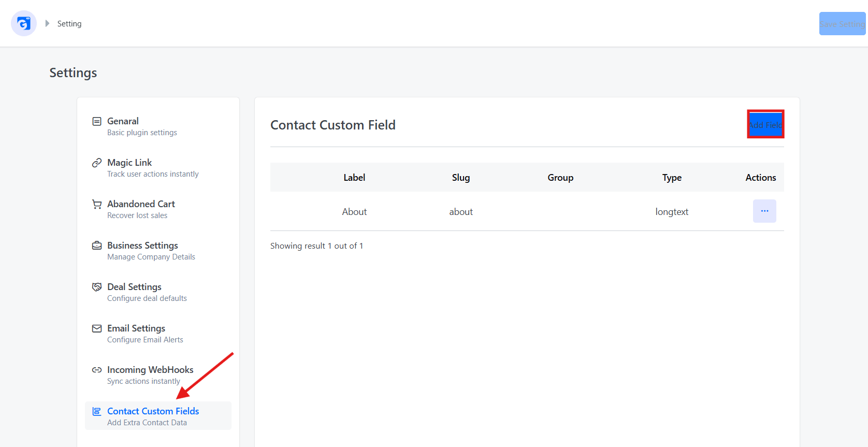This screenshot has height=447, width=868.
Task: Click the Deal Settings handshake icon
Action: [x=97, y=287]
